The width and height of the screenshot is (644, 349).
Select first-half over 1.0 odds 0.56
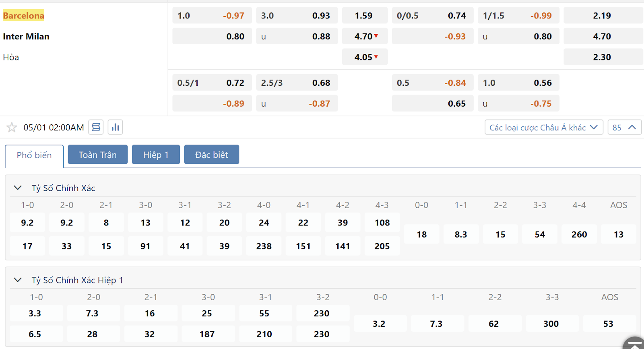tap(518, 83)
